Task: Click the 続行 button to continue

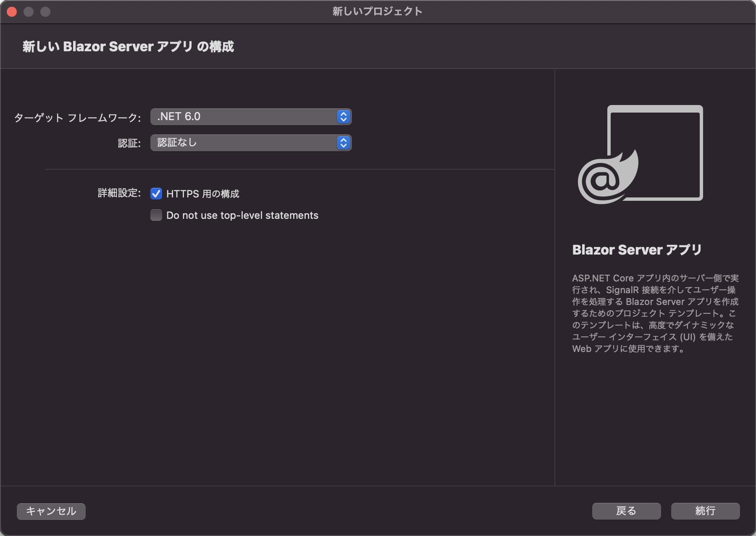Action: [x=705, y=511]
